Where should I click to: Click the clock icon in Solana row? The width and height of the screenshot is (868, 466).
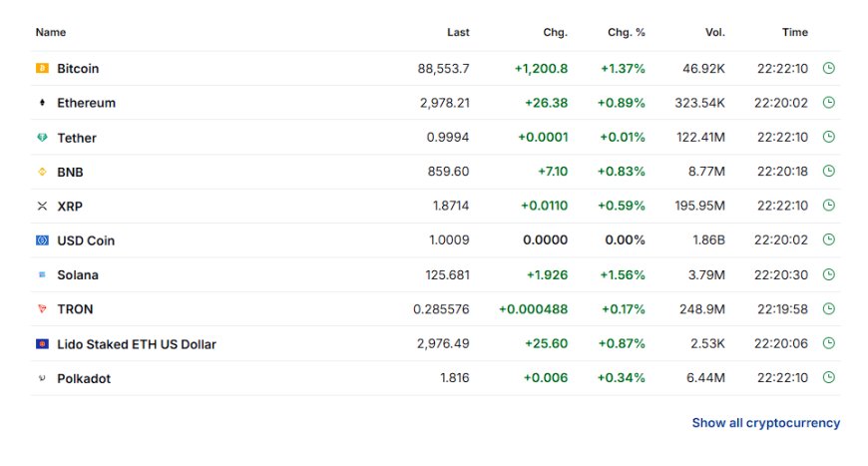tap(829, 274)
